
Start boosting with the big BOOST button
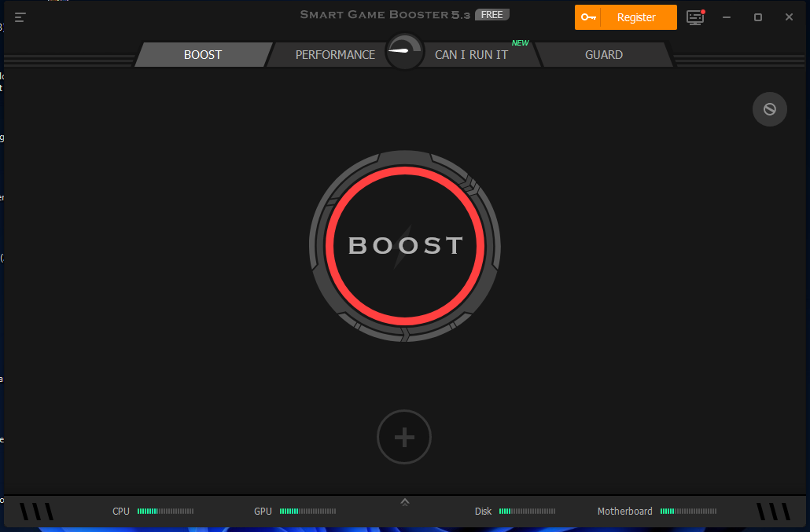[x=405, y=246]
